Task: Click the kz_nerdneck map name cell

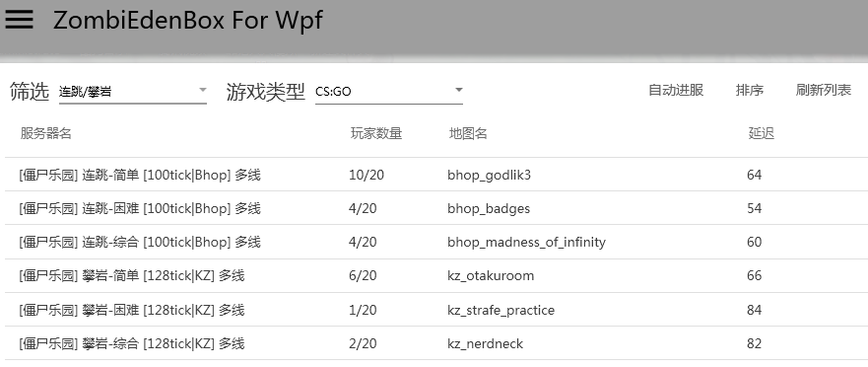Action: tap(485, 343)
